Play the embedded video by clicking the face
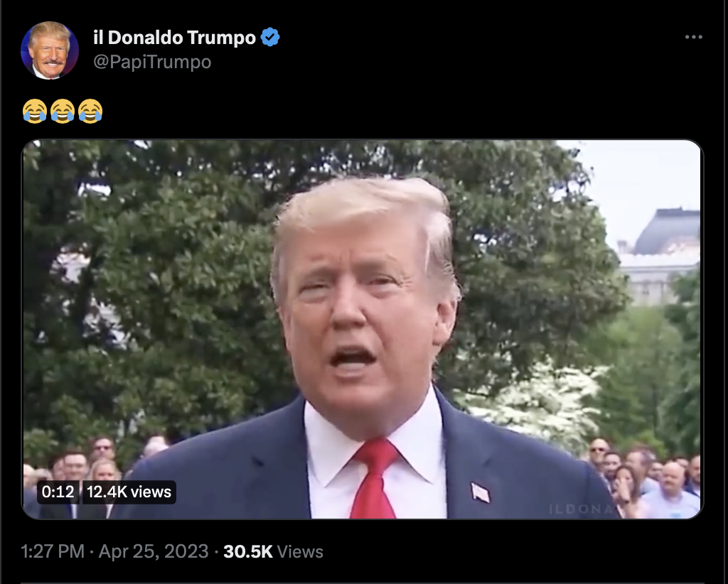728x584 pixels. 362,306
